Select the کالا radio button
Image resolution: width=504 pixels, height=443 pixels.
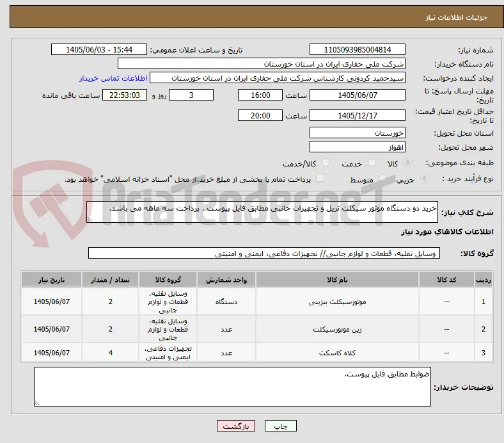pyautogui.click(x=407, y=163)
